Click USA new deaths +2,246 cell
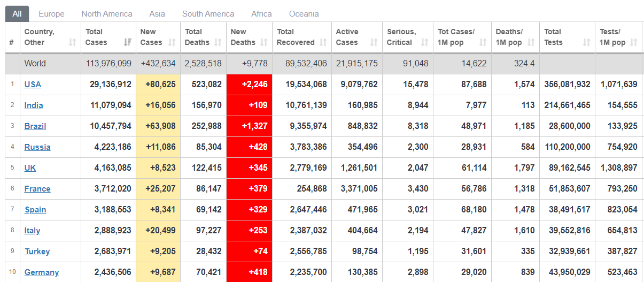Image resolution: width=644 pixels, height=282 pixels. pos(250,85)
